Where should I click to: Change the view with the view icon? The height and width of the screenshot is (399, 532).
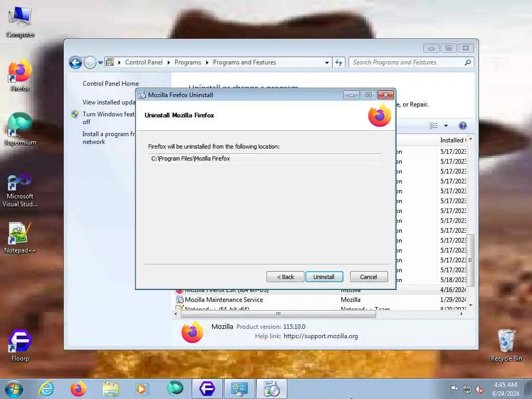pos(434,126)
